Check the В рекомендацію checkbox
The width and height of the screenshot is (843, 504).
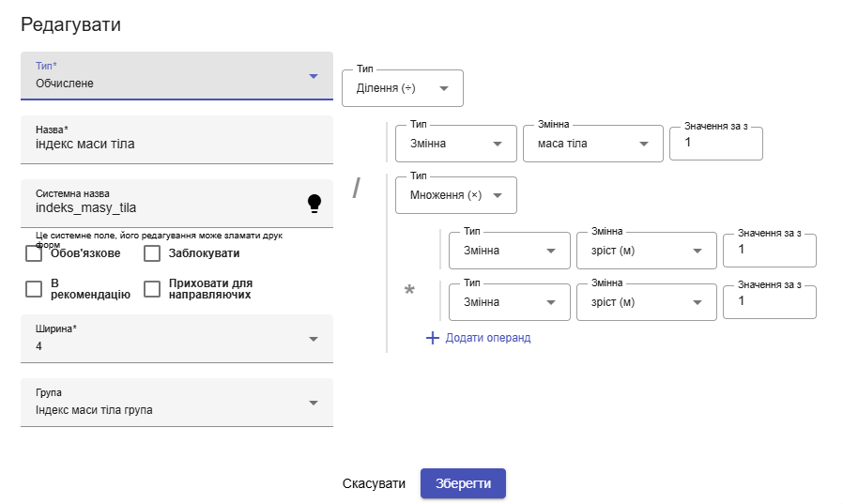34,289
